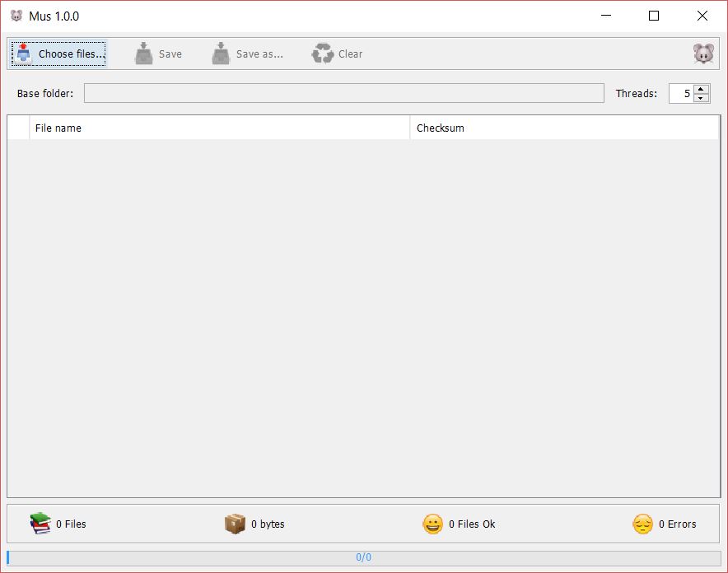Click the Save button
The image size is (728, 573).
coord(158,54)
